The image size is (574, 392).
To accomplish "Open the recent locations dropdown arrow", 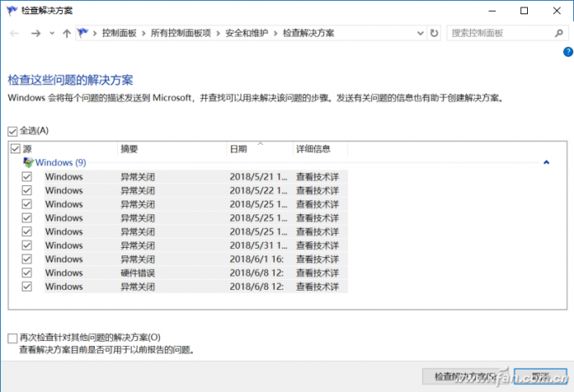I will pos(52,34).
